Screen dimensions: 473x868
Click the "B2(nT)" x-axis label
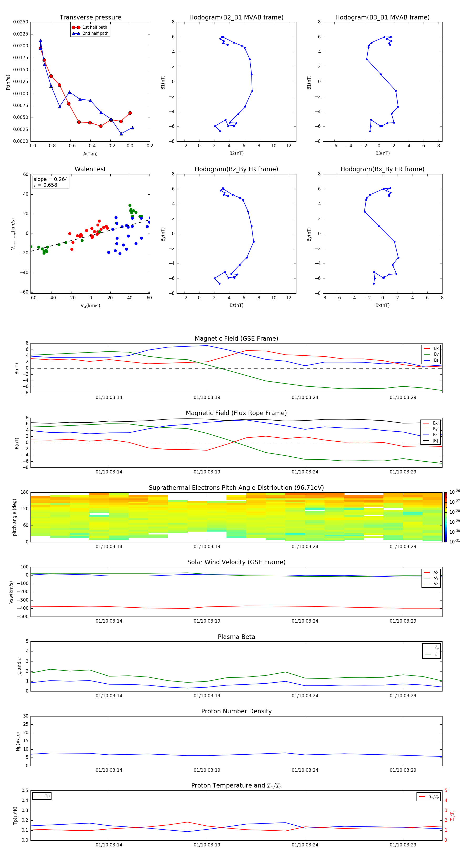coord(236,153)
